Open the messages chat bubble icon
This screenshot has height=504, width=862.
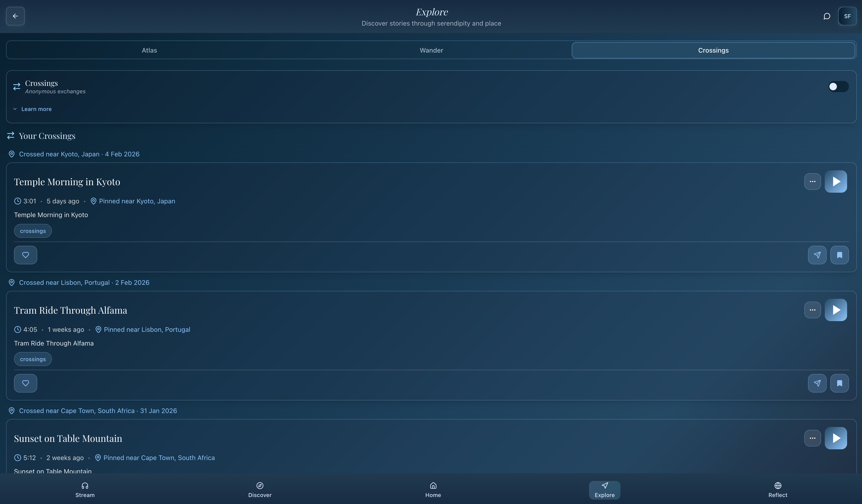827,16
